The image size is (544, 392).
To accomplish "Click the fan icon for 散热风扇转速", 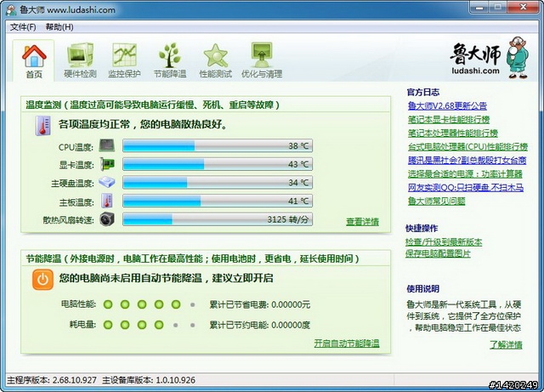I will pyautogui.click(x=107, y=219).
